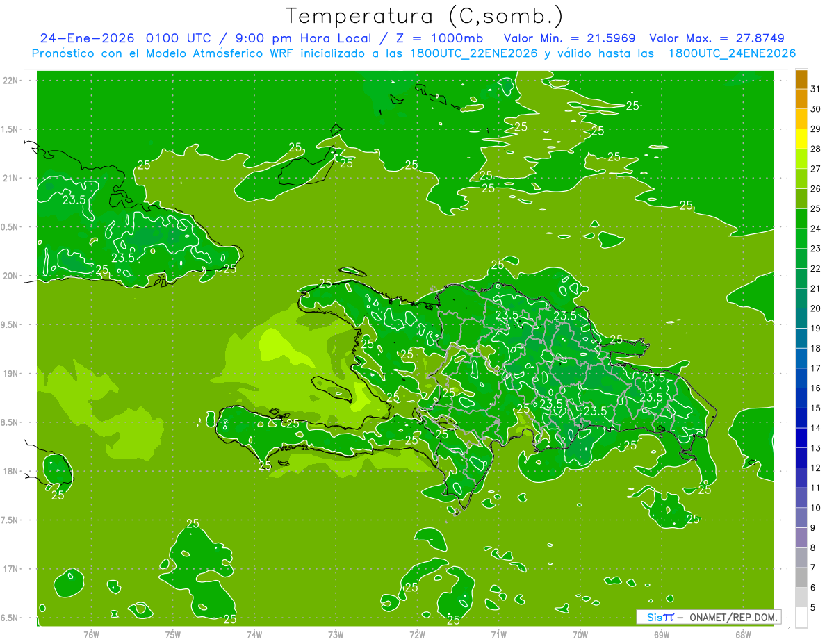Click the "20N" latitude label
Image resolution: width=834 pixels, height=644 pixels.
(x=10, y=276)
